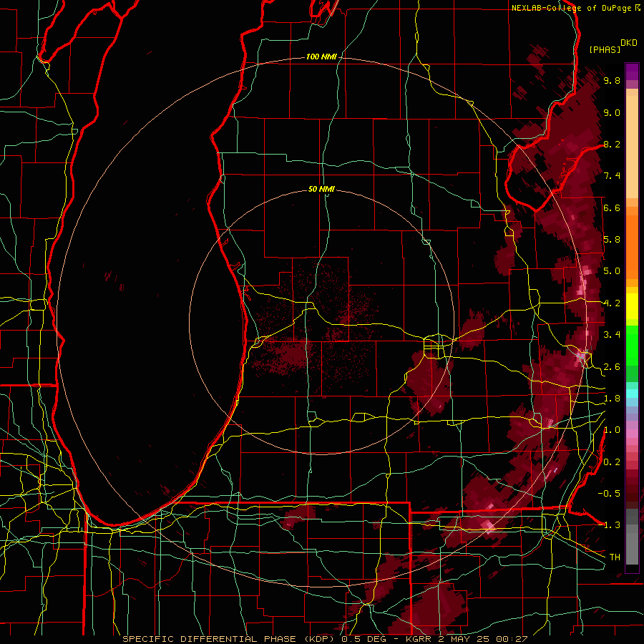Select the -0.5 scale label
This screenshot has height=644, width=644.
point(609,494)
